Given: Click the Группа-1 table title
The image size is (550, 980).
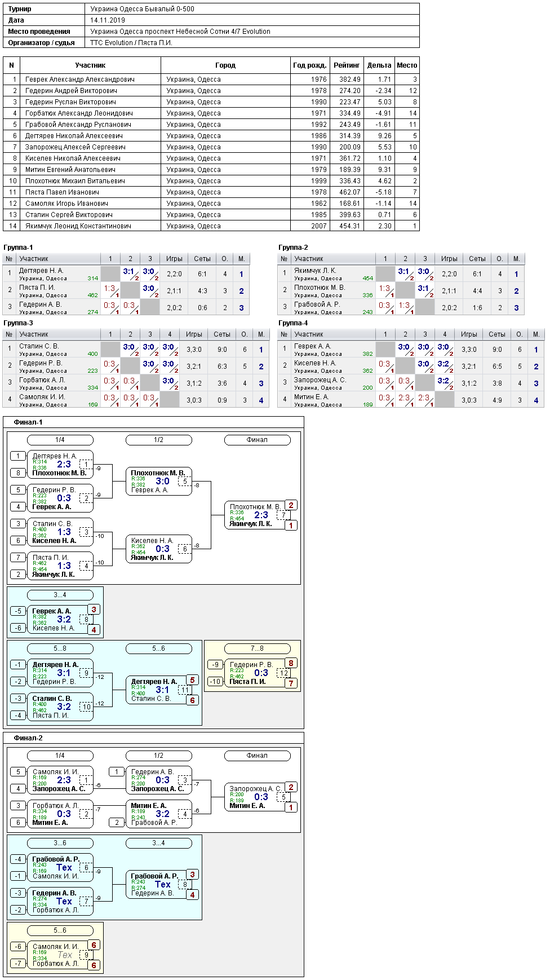Looking at the screenshot, I should (x=18, y=248).
